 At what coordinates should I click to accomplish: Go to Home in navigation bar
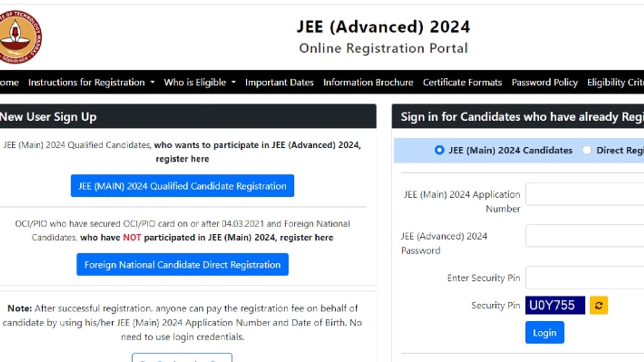(9, 82)
